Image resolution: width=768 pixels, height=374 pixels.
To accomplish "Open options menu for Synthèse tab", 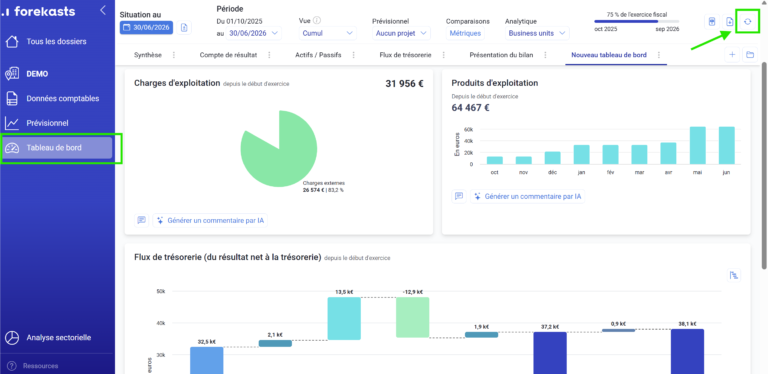I will coord(173,55).
